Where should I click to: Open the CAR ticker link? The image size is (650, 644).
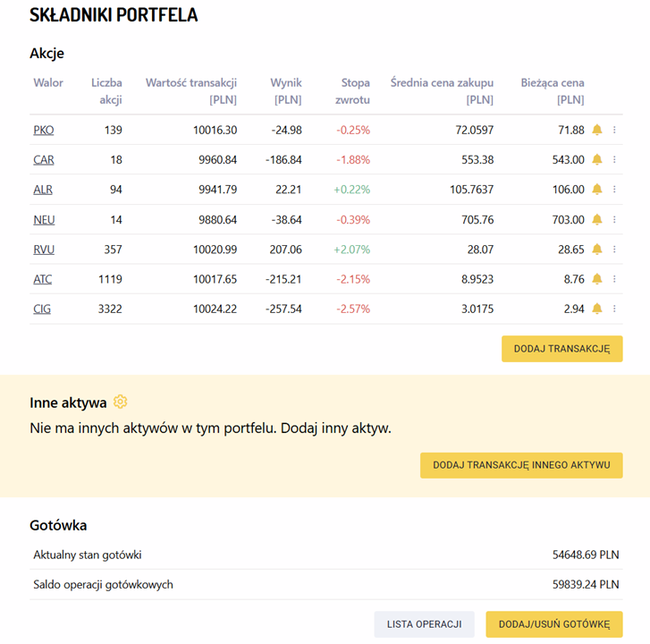click(43, 160)
